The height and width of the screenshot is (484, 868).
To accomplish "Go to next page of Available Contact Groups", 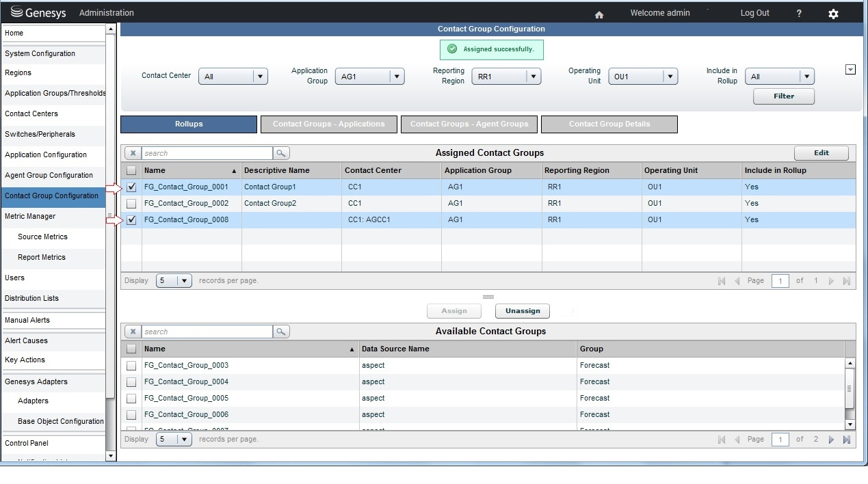I will 832,440.
